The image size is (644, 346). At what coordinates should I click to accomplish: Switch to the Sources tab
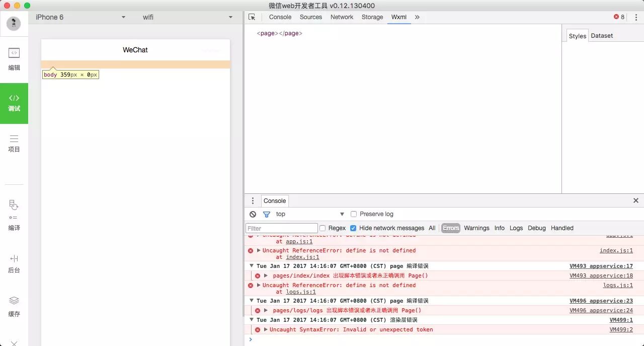click(311, 17)
